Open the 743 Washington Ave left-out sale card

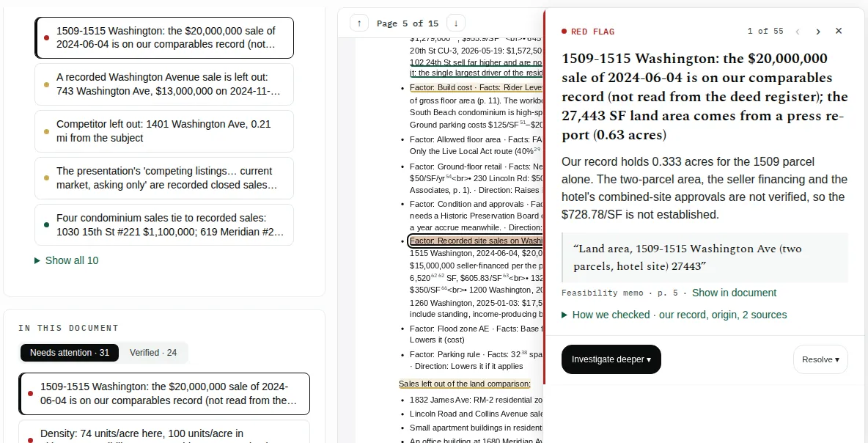pos(164,84)
